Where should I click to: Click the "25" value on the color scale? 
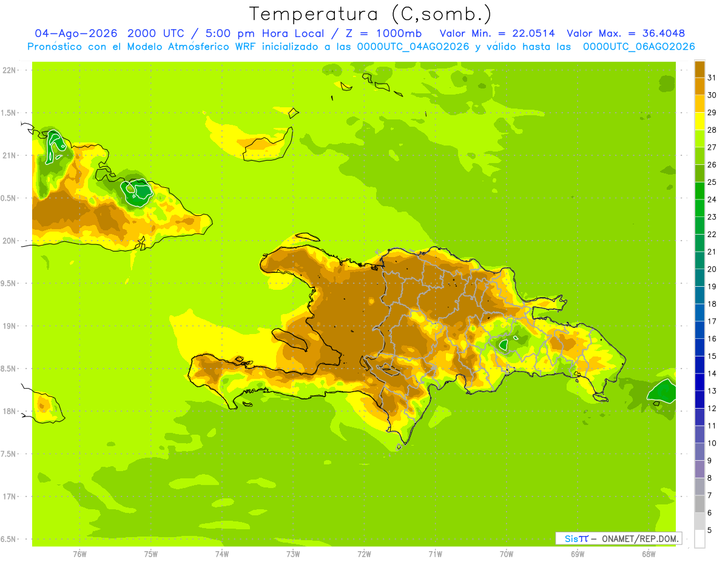[x=712, y=182]
